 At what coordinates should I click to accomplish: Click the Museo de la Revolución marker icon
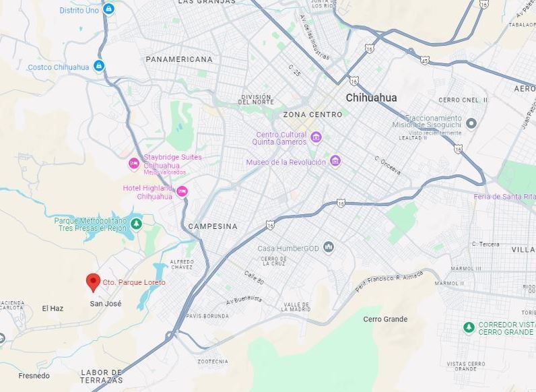[335, 161]
